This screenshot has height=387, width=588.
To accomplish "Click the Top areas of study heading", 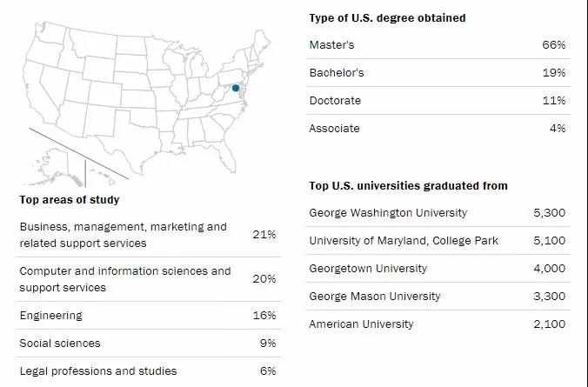I will coord(70,199).
